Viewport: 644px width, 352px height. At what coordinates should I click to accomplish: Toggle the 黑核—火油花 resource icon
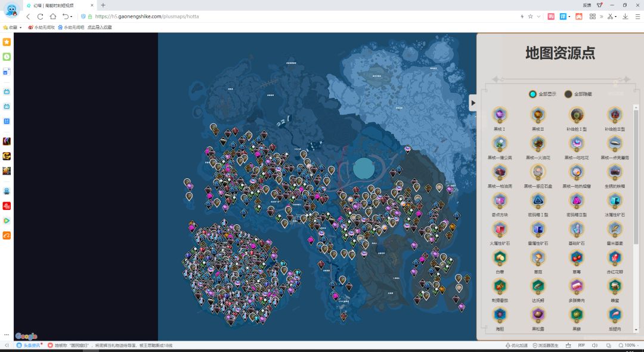click(x=538, y=143)
